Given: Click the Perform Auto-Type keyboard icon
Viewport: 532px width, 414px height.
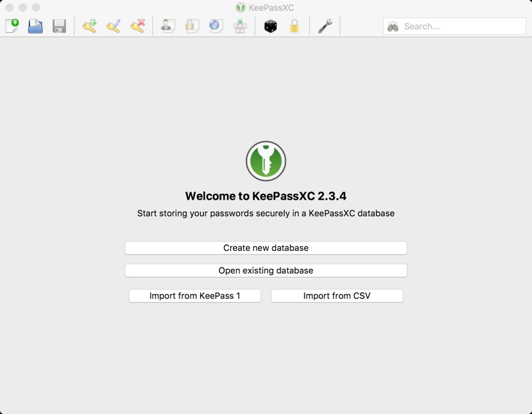Looking at the screenshot, I should pyautogui.click(x=240, y=26).
